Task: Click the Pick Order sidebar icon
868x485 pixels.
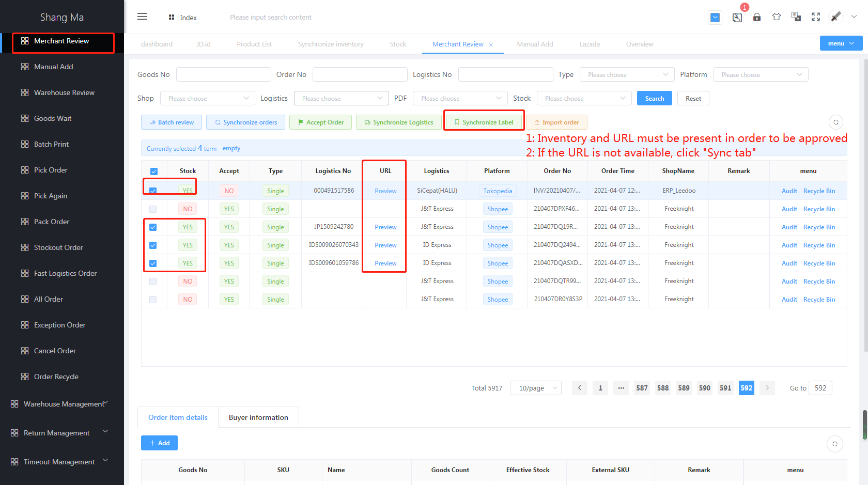Action: 25,170
